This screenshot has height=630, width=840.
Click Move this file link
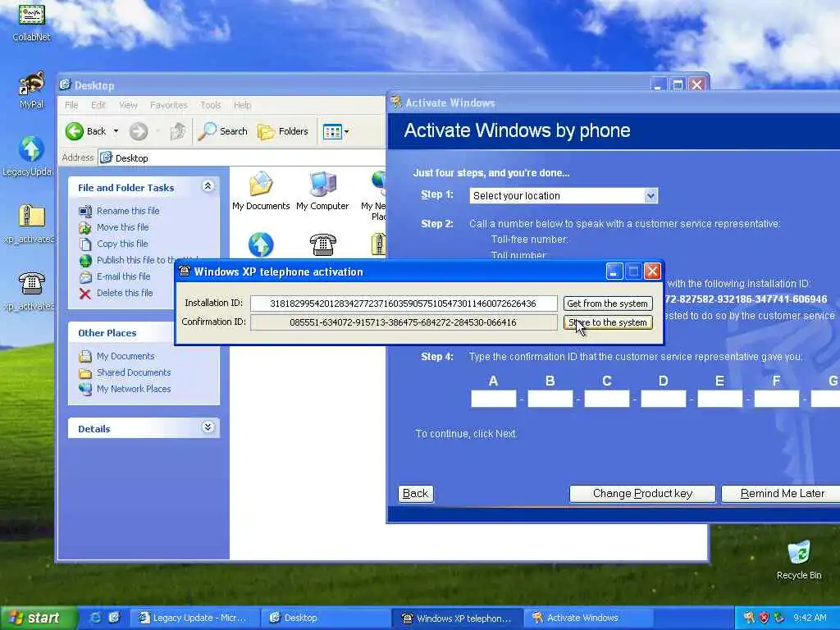123,227
